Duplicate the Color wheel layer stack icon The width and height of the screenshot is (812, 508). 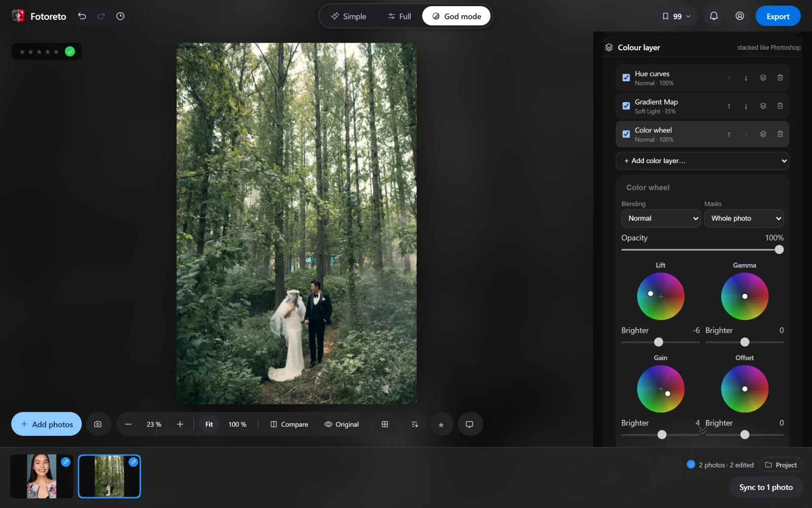(x=763, y=134)
